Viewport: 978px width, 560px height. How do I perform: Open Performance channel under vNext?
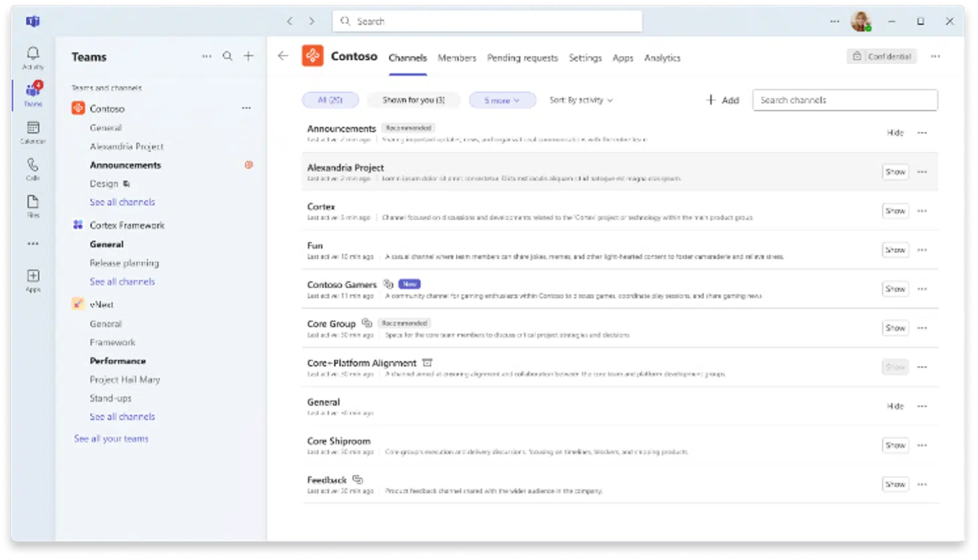click(x=117, y=361)
